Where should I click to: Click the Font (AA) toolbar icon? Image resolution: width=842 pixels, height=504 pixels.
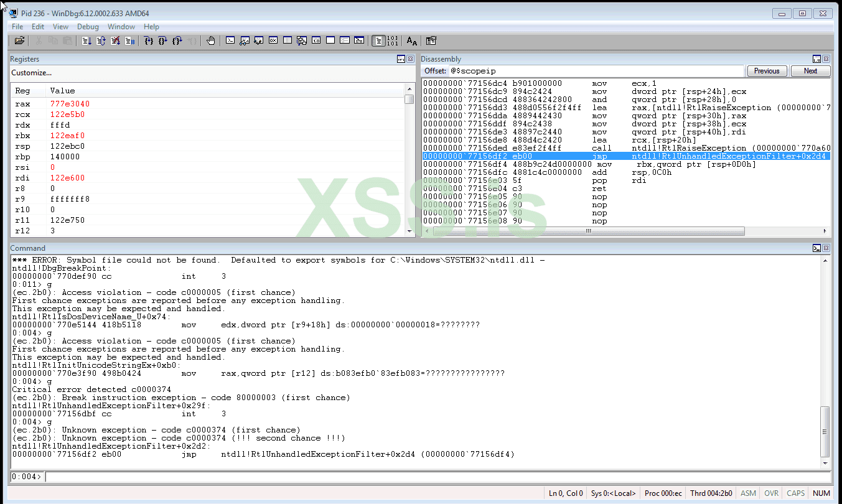[x=412, y=40]
